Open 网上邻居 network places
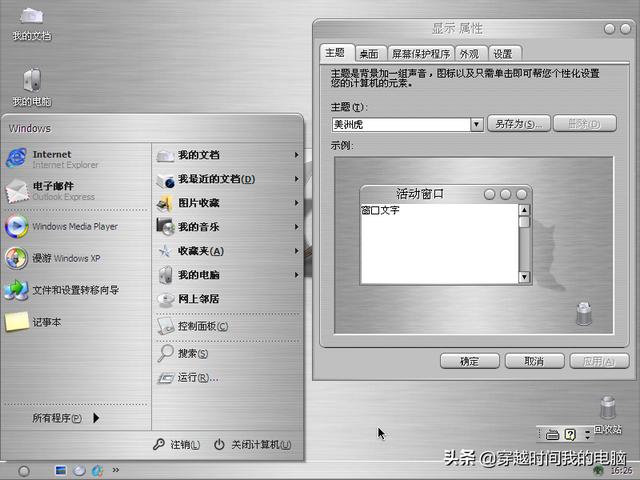The image size is (640, 480). (228, 299)
